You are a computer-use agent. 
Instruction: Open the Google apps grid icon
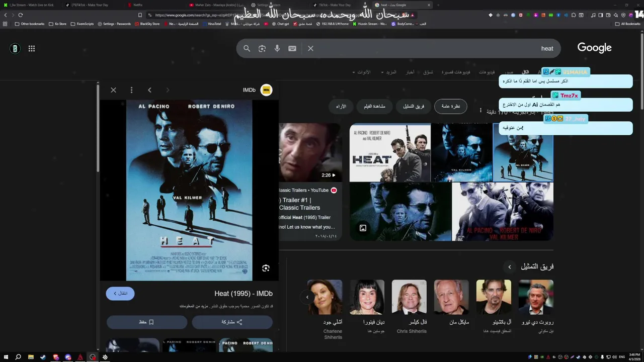(x=32, y=49)
